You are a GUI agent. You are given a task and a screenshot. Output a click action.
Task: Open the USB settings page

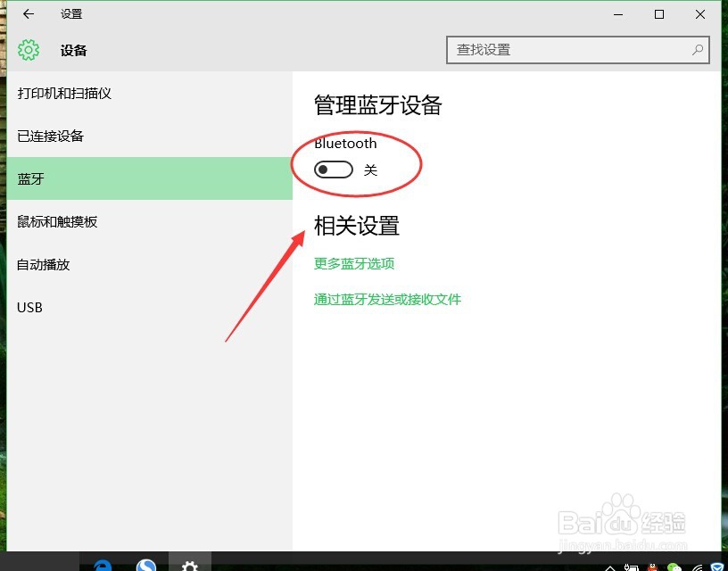150,307
